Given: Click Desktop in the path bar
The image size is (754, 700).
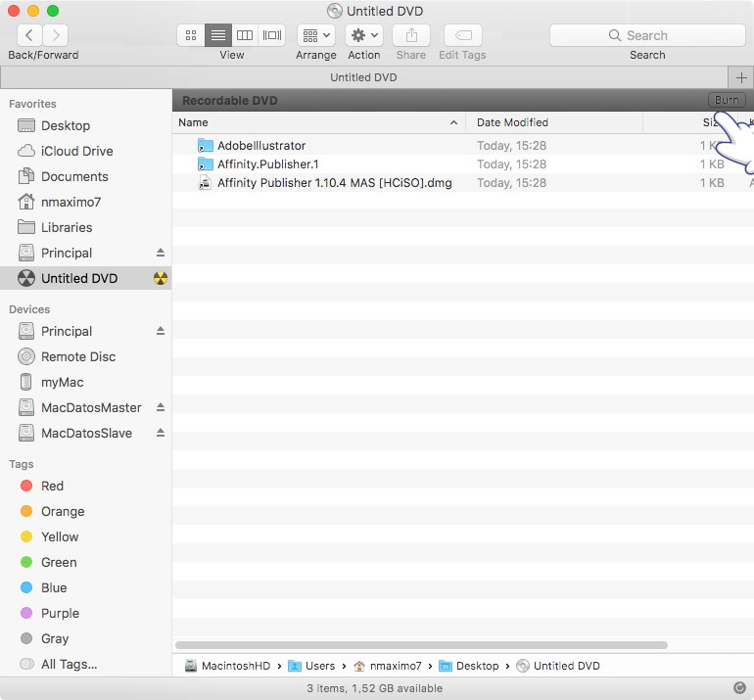Looking at the screenshot, I should 477,666.
